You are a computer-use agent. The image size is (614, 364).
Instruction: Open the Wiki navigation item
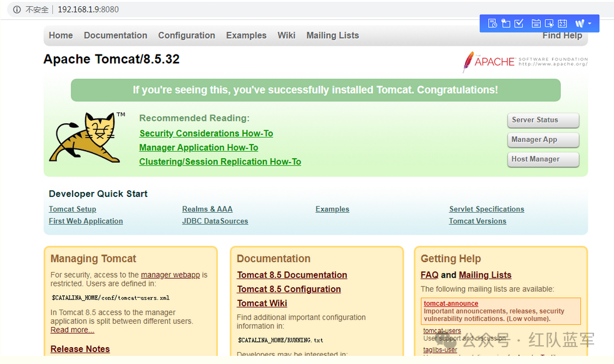click(x=286, y=35)
